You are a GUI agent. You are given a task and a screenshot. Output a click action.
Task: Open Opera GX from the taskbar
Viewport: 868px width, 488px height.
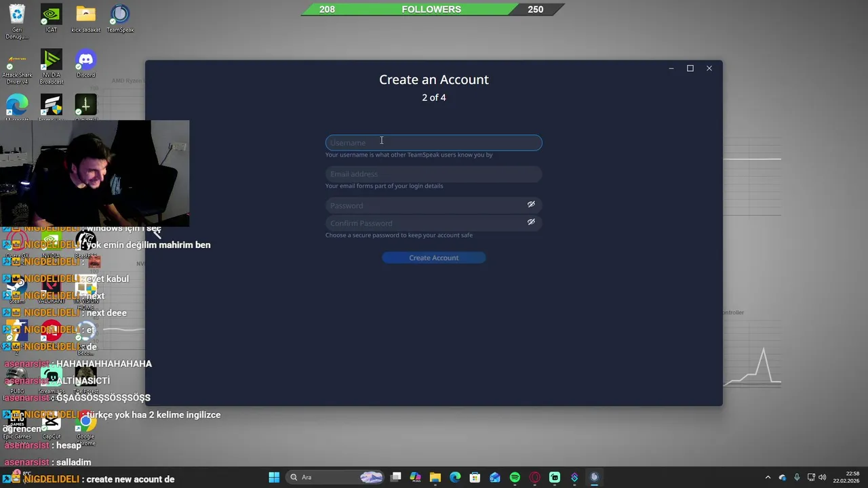(x=534, y=477)
